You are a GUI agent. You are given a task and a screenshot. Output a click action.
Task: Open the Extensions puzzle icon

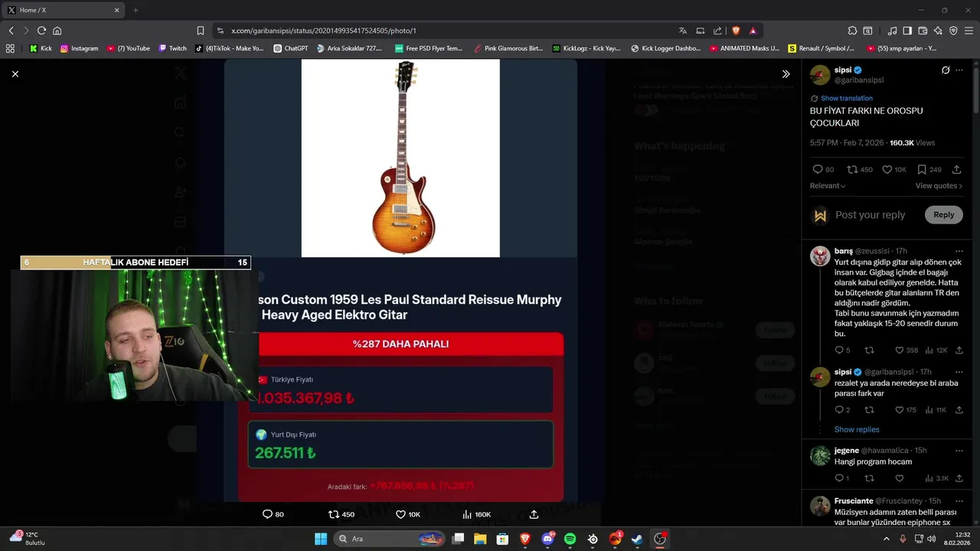coord(852,31)
